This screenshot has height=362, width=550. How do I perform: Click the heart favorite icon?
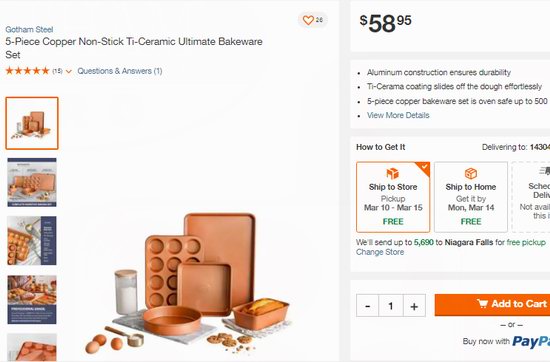click(308, 20)
